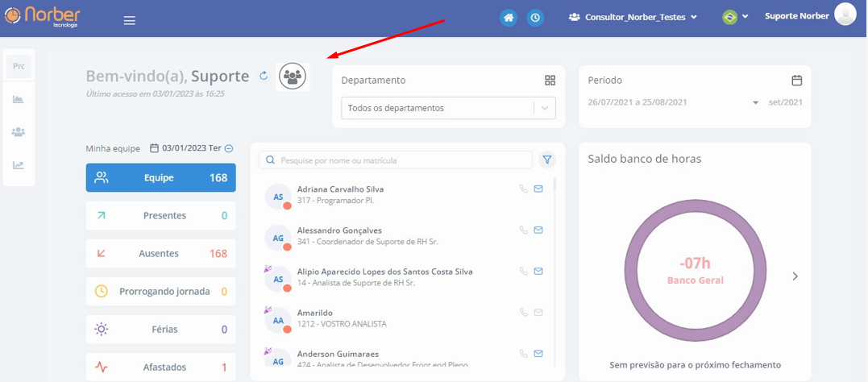Go to next bank hours chart
This screenshot has height=382, width=868.
[795, 276]
